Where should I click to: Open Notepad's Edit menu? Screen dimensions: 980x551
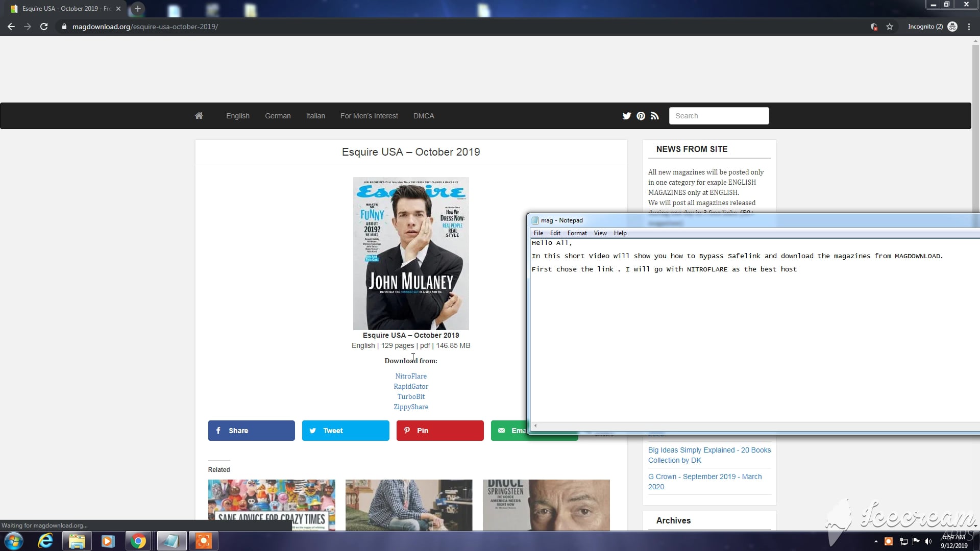555,233
